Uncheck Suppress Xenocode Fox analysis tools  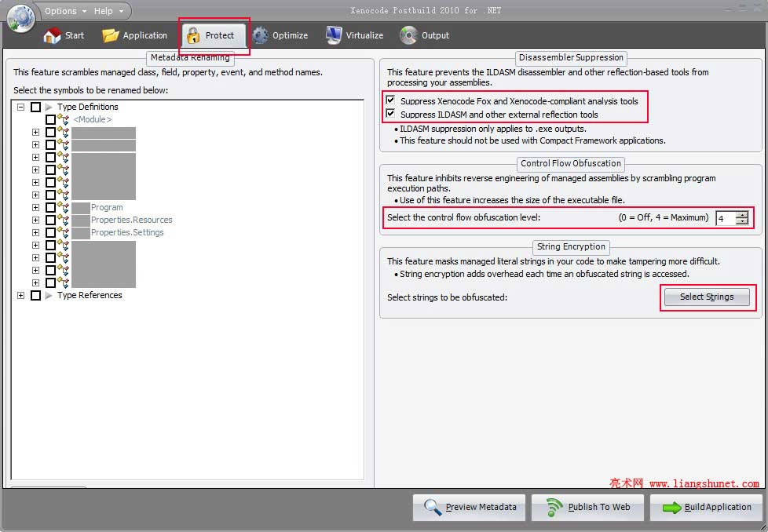pyautogui.click(x=390, y=100)
